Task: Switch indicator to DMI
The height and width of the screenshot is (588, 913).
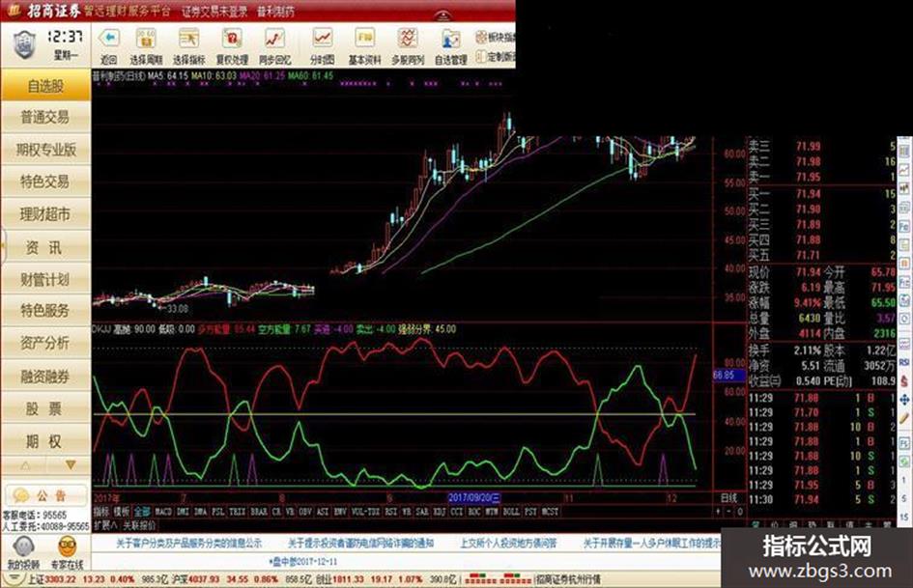Action: tap(183, 512)
